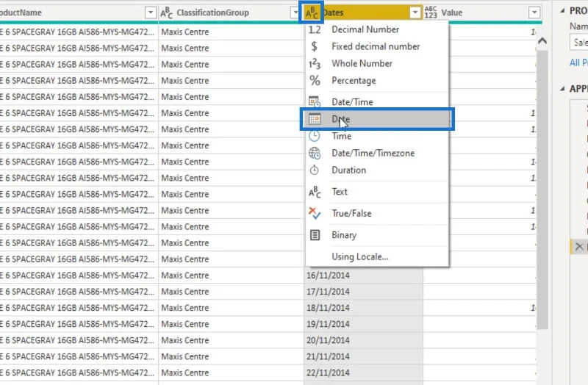
Task: Click the X delete icon on applied step
Action: click(x=579, y=247)
